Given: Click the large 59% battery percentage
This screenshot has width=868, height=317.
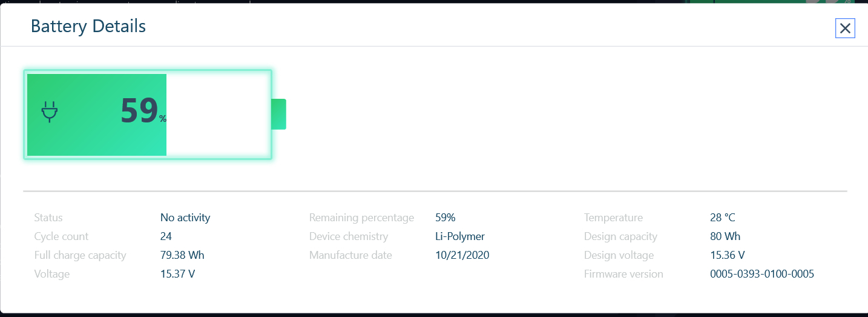Looking at the screenshot, I should pyautogui.click(x=142, y=112).
